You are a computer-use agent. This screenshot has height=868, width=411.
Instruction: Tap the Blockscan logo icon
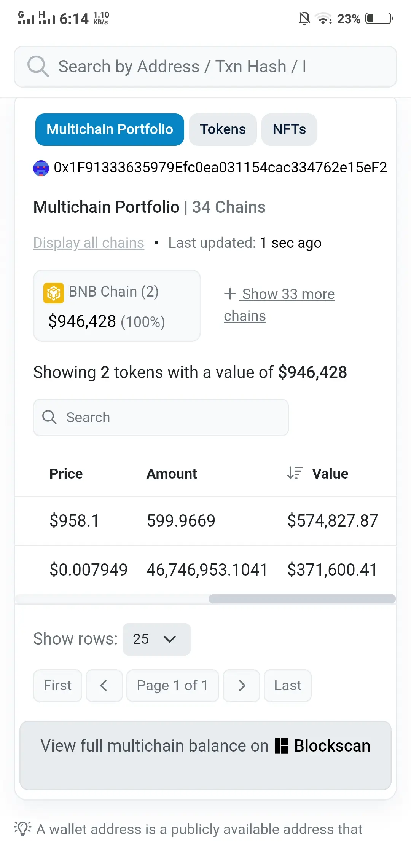[282, 746]
